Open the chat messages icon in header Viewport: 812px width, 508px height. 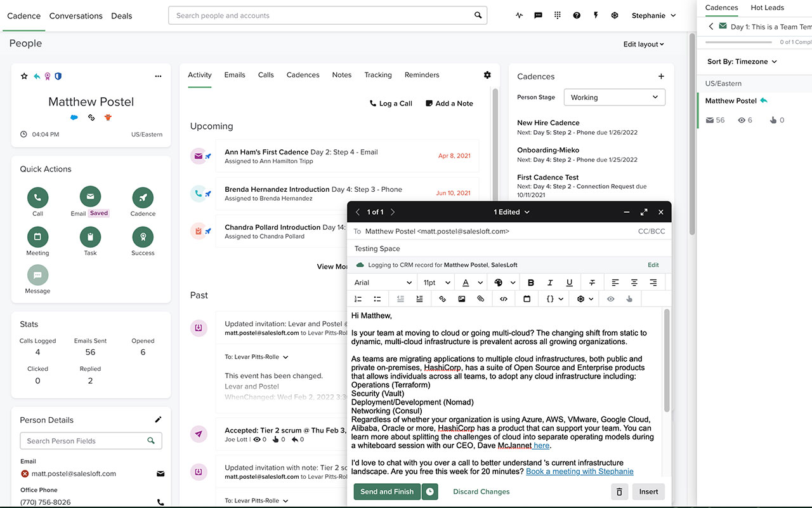point(539,16)
